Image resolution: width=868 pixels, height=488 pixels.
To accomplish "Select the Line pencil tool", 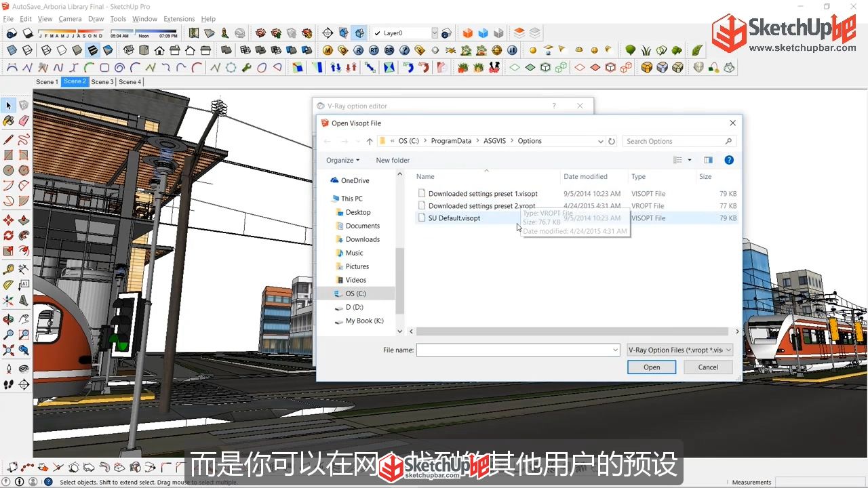I will tap(8, 140).
